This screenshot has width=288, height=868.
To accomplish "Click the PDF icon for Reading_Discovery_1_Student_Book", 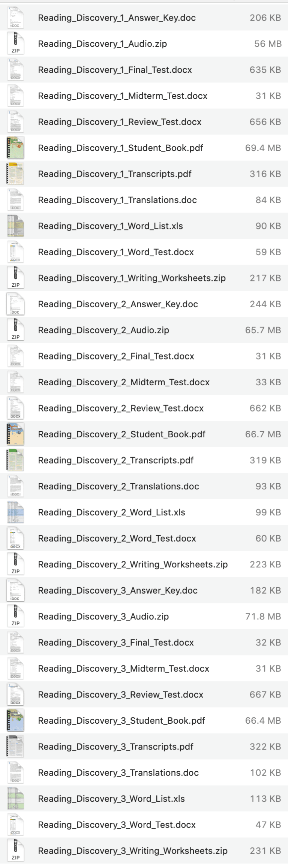I will click(x=15, y=148).
